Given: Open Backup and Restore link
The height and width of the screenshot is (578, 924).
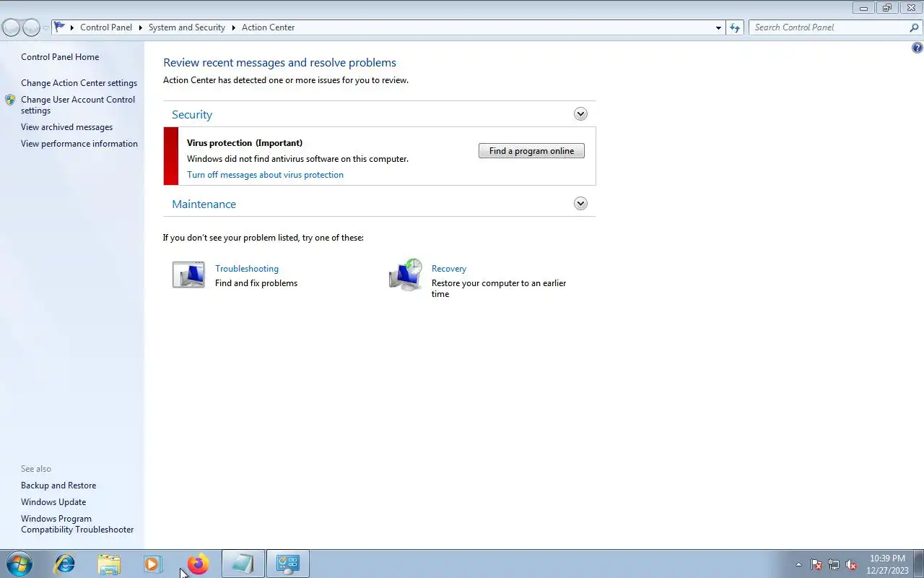Looking at the screenshot, I should 58,486.
